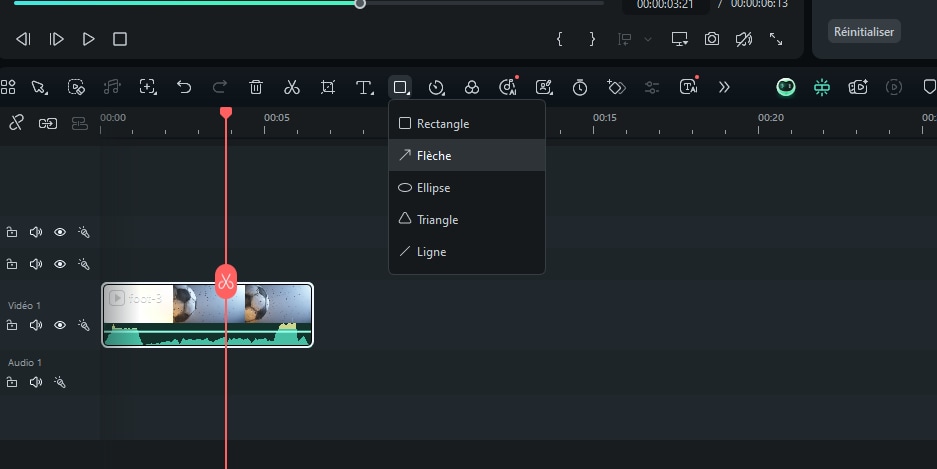Lock the Vidéo 1 track
The width and height of the screenshot is (937, 469).
point(11,325)
